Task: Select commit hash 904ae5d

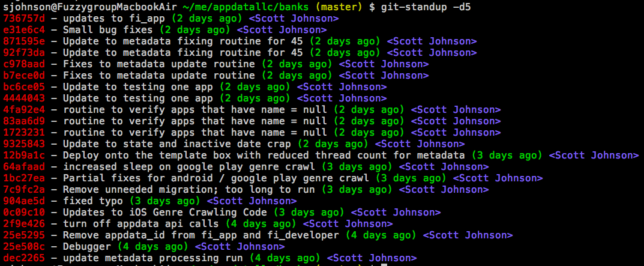Action: (x=24, y=201)
